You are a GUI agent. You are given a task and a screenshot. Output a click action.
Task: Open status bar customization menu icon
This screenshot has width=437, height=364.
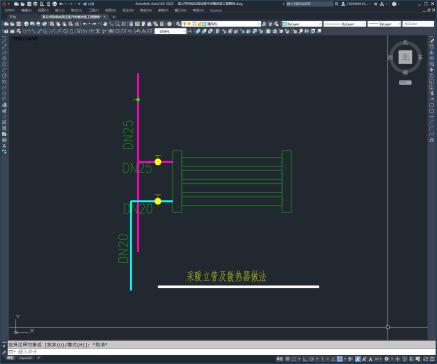pos(432,359)
